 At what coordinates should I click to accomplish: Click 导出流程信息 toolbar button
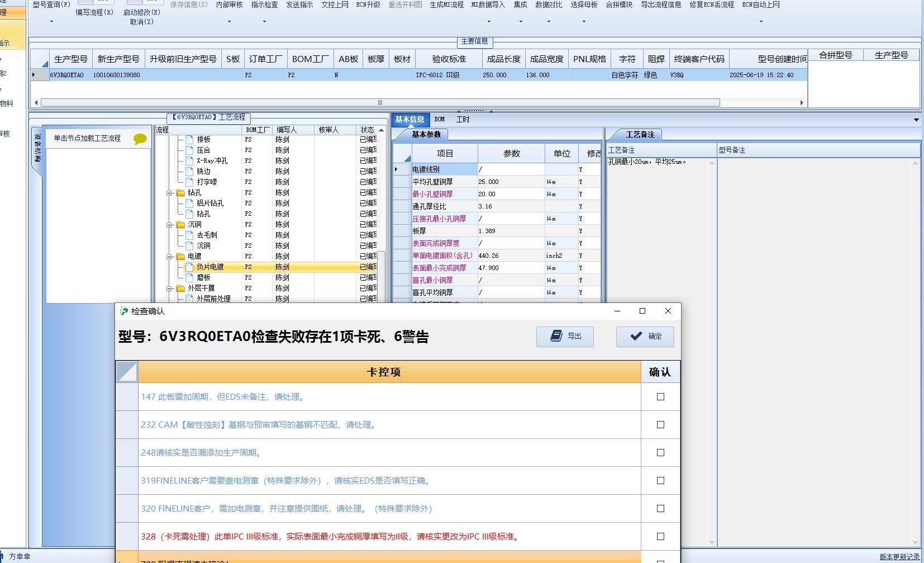[661, 4]
